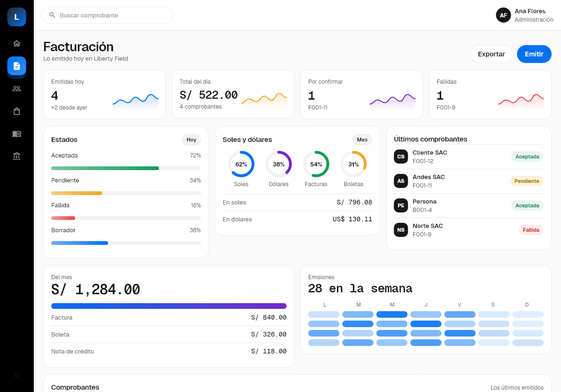Click the Pendiente progress bar in Estados

[x=126, y=193]
